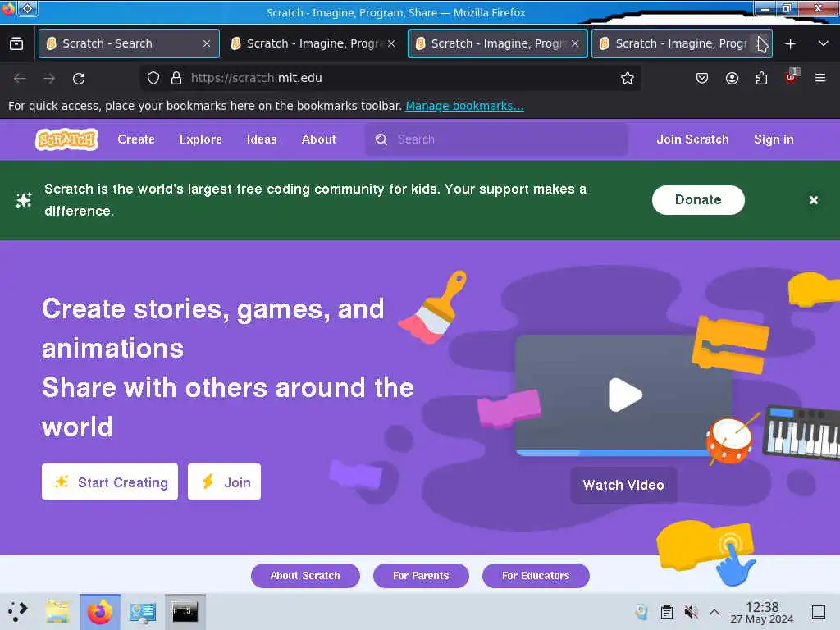Open the Ideas menu item
Viewport: 840px width, 630px height.
click(262, 139)
